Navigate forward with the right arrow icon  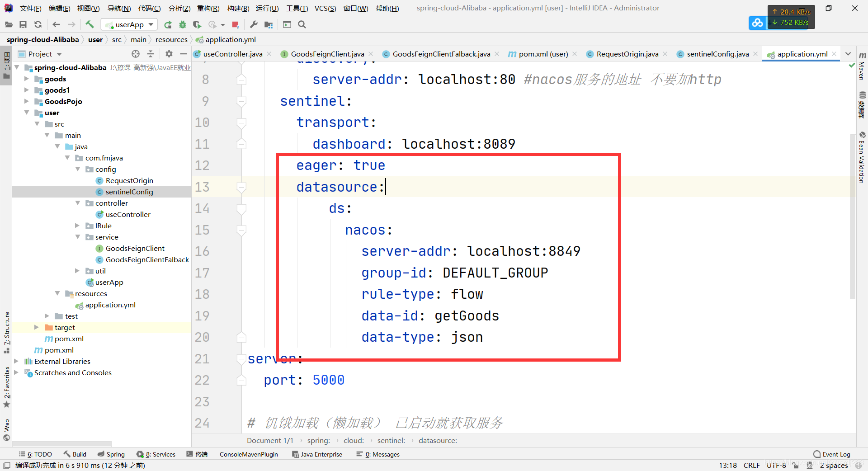coord(71,24)
